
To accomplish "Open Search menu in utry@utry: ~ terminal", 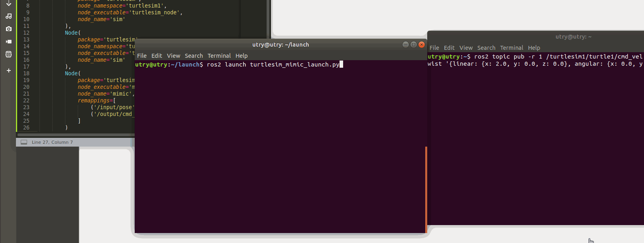I will click(486, 48).
